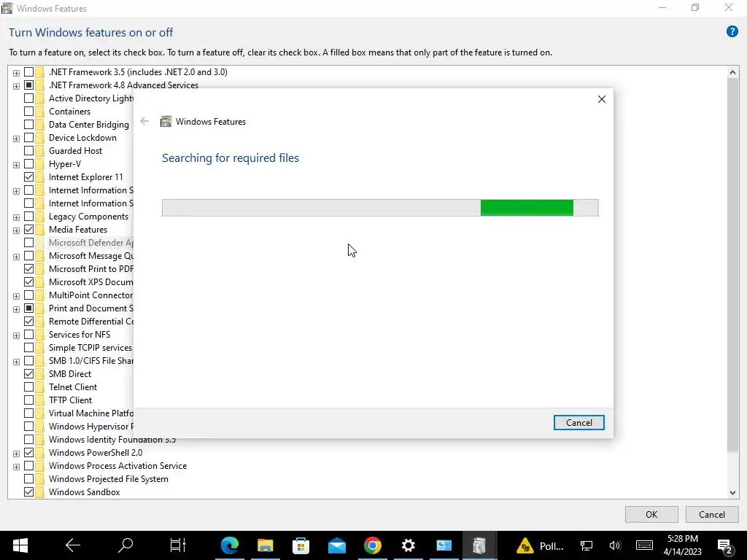747x560 pixels.
Task: Click the back arrow in progress dialog
Action: [x=144, y=122]
